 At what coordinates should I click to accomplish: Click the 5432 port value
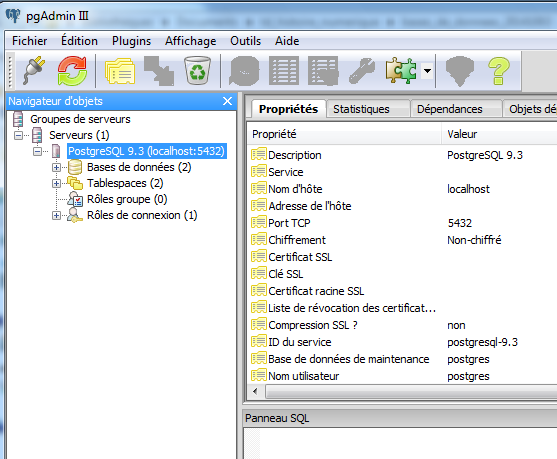(460, 223)
